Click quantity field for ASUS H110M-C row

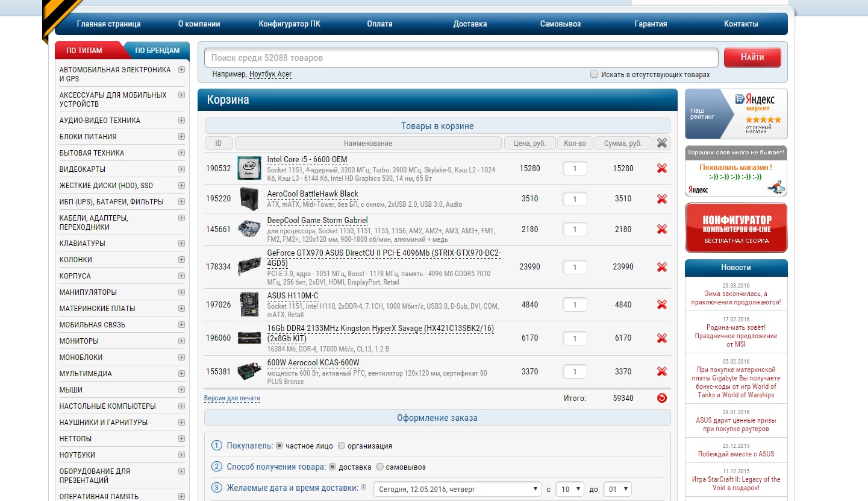(575, 305)
